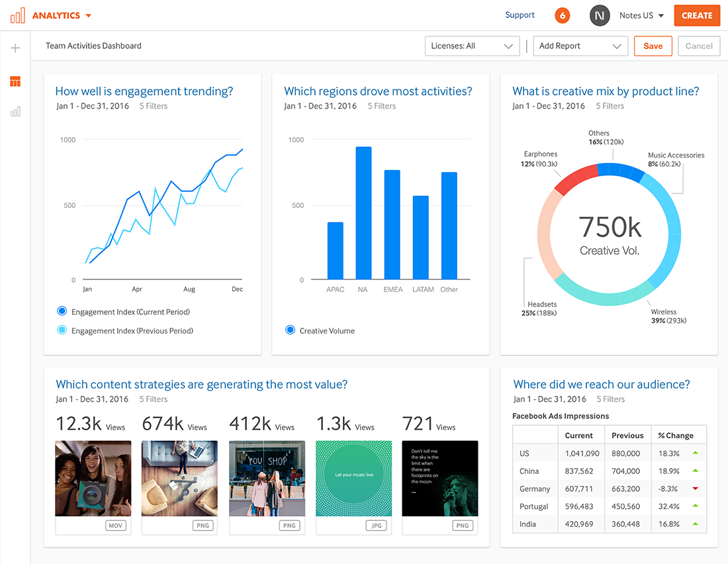
Task: Click the orange CREATE button
Action: tap(696, 15)
